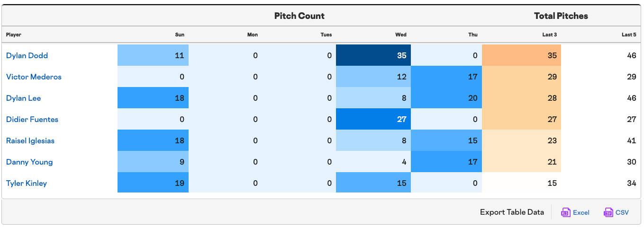The height and width of the screenshot is (227, 644).
Task: Sort by the Player column header
Action: [14, 35]
